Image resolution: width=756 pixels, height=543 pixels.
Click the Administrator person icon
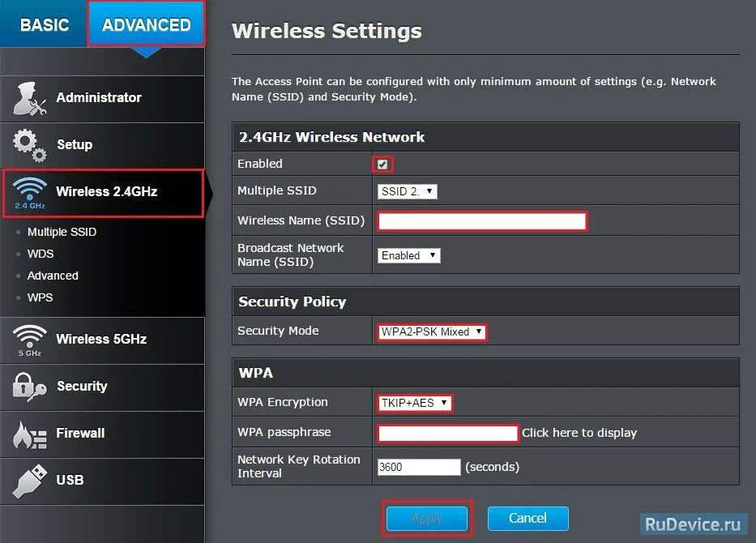pos(29,98)
